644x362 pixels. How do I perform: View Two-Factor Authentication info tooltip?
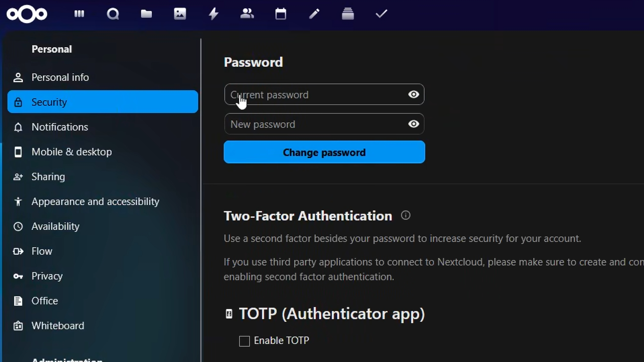click(x=406, y=215)
